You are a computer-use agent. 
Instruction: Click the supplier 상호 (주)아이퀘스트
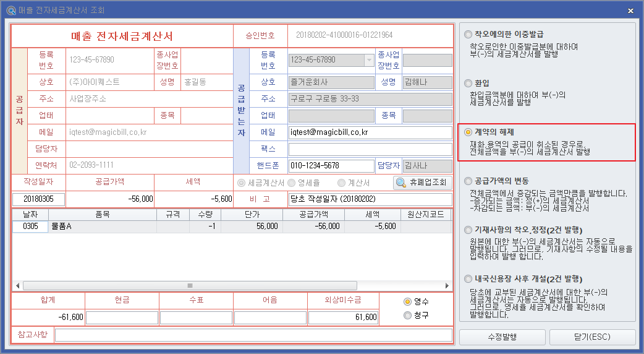(95, 82)
